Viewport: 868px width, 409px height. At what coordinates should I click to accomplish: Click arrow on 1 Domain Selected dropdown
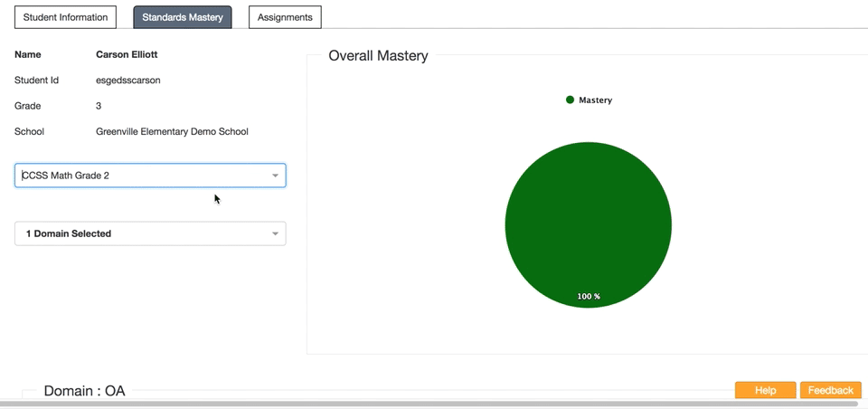click(275, 233)
